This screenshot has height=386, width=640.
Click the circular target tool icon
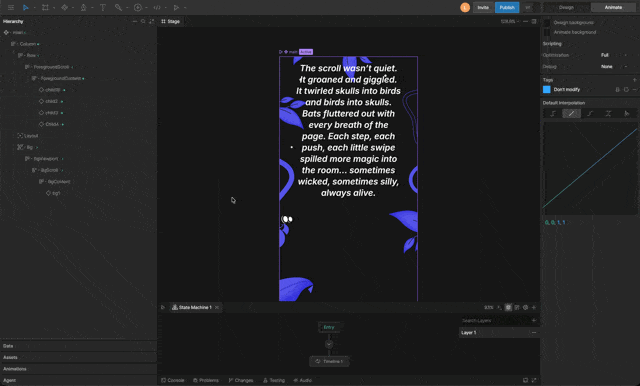(138, 7)
